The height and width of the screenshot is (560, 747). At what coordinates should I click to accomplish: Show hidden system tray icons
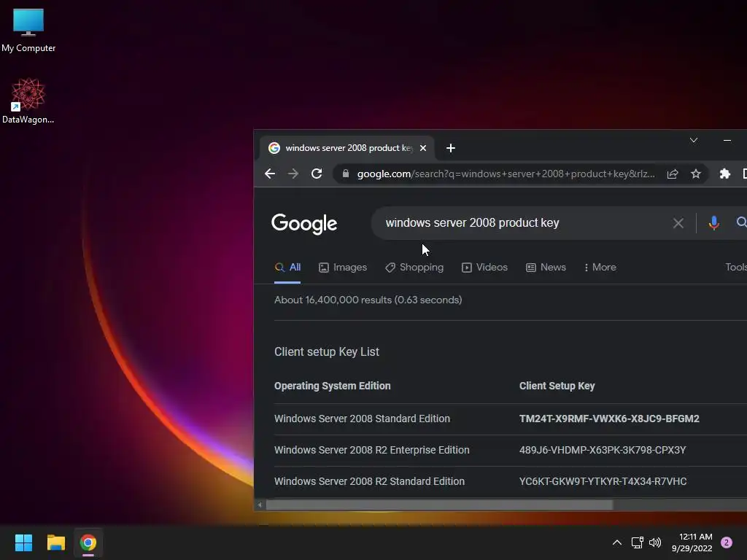[616, 542]
